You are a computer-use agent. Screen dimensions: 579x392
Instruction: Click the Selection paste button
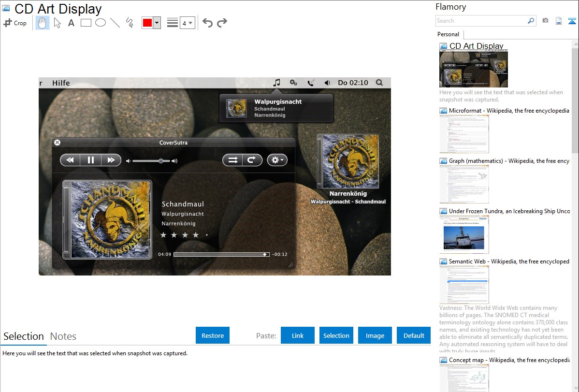coord(336,335)
